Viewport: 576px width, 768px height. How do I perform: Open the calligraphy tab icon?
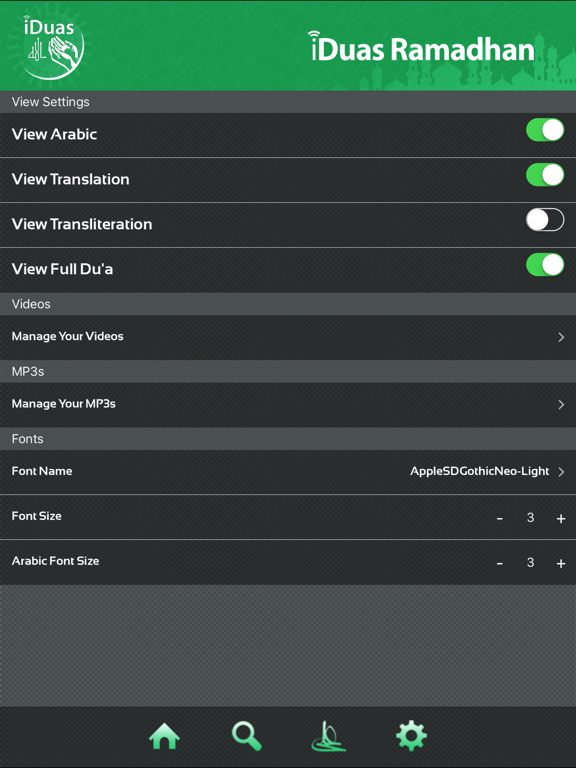[x=329, y=736]
